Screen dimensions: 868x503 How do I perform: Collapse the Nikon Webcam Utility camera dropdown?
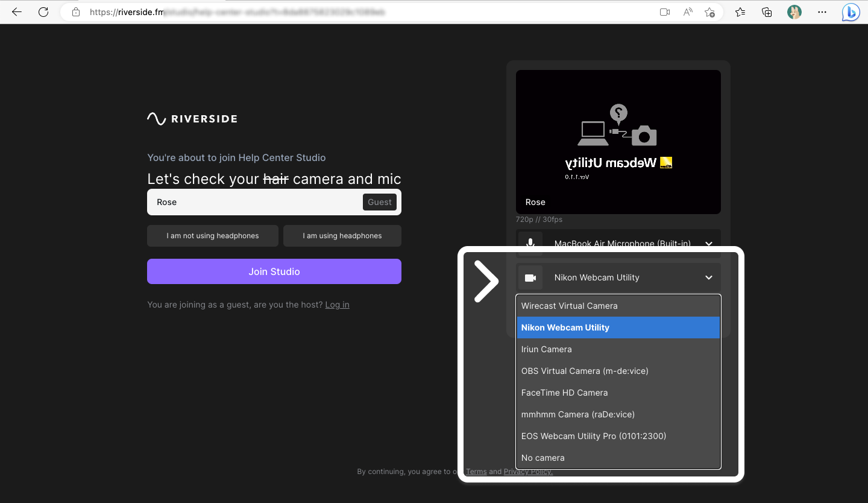click(x=709, y=277)
